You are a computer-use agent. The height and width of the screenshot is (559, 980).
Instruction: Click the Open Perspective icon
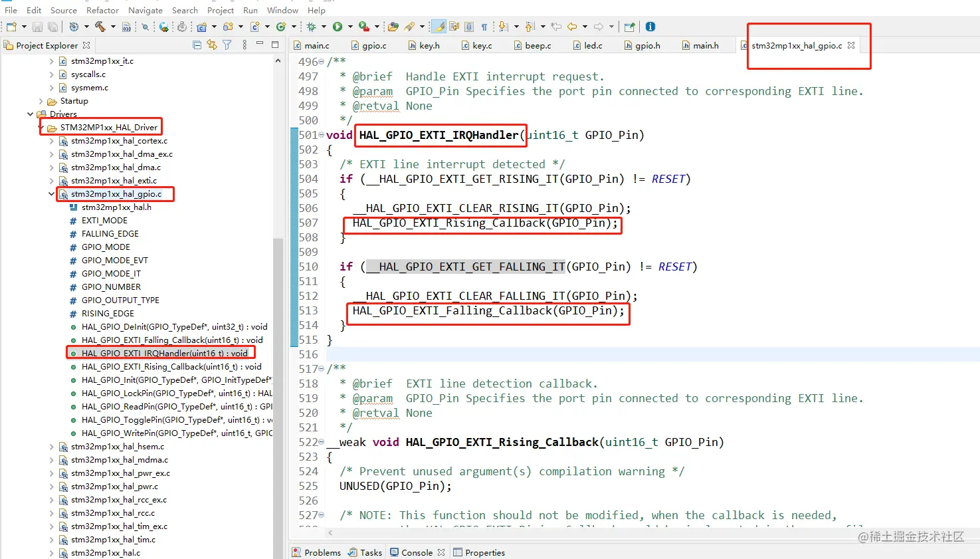(x=629, y=27)
